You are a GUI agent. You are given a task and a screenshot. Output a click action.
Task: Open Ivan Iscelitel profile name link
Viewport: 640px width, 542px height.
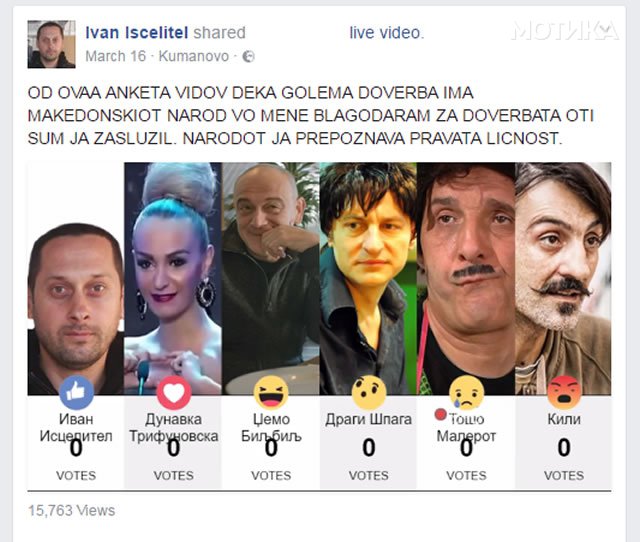(x=137, y=33)
